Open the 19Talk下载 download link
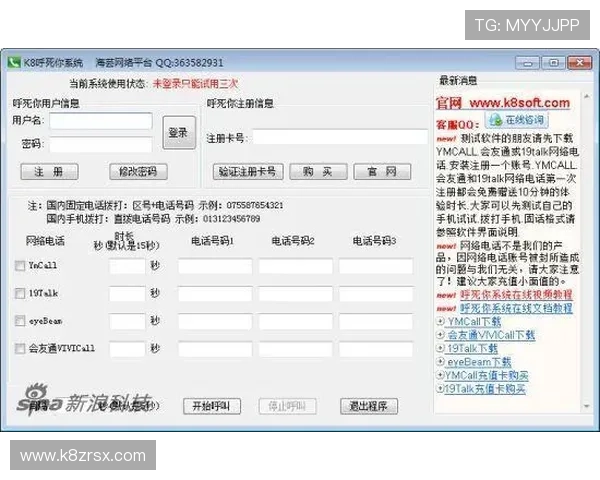 point(472,348)
